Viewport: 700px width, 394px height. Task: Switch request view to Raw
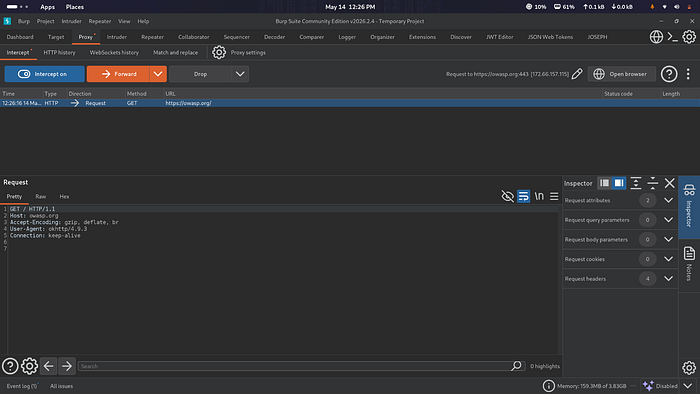[x=41, y=196]
